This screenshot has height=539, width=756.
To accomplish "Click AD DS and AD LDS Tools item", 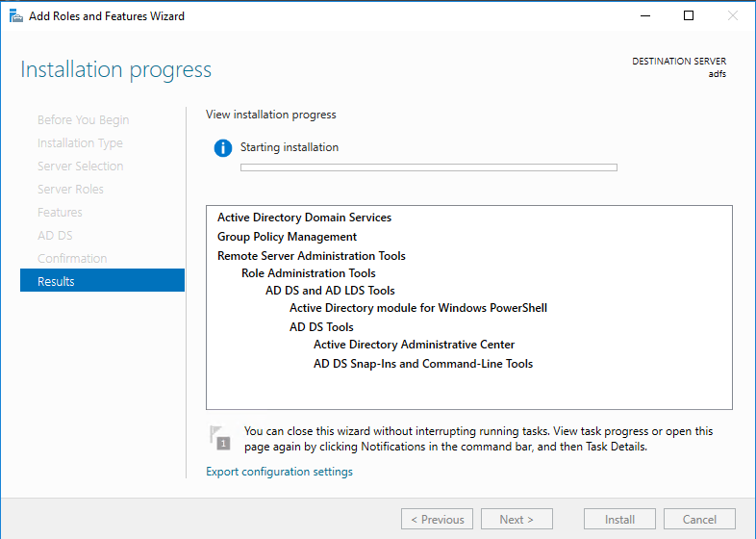I will [x=330, y=291].
